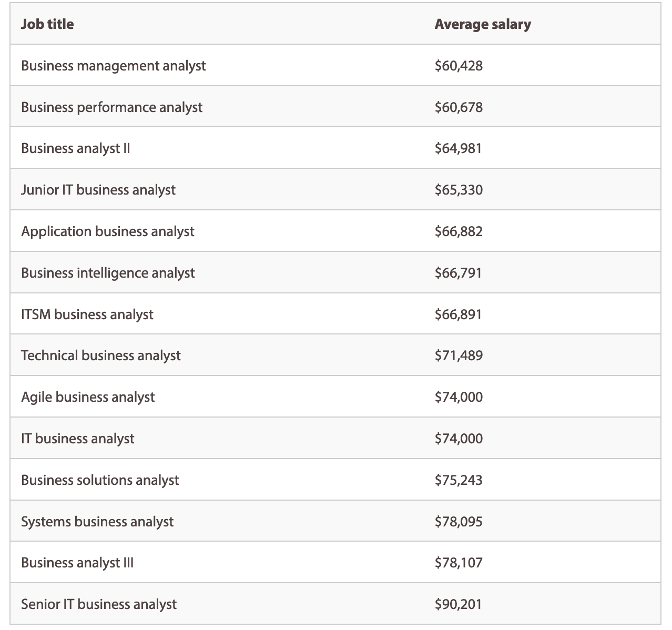Click the Senior IT business analyst row

point(98,604)
